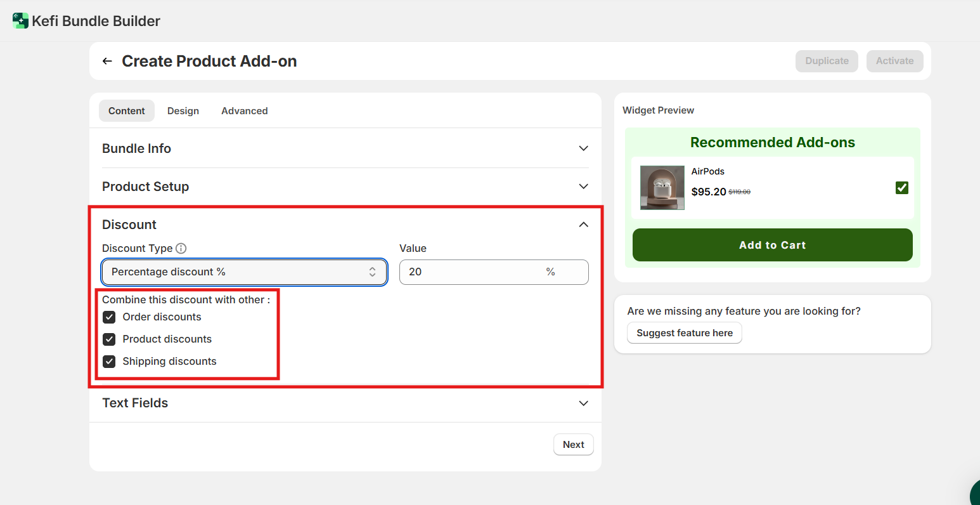Image resolution: width=980 pixels, height=505 pixels.
Task: Click the Discount Type info icon
Action: pos(181,248)
